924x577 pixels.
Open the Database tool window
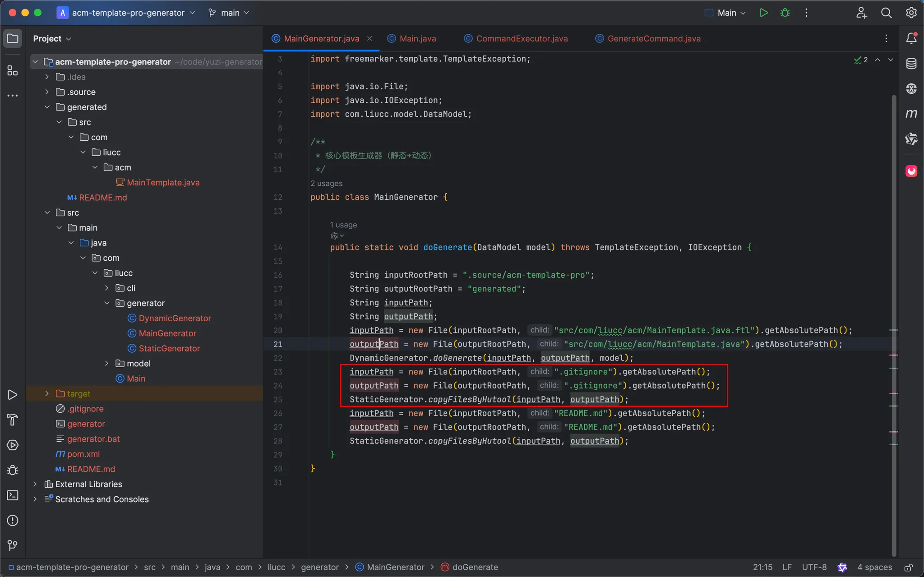click(x=911, y=64)
